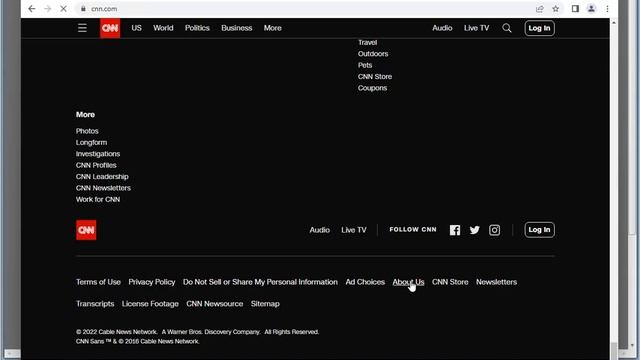Open the Travel link

coord(367,42)
